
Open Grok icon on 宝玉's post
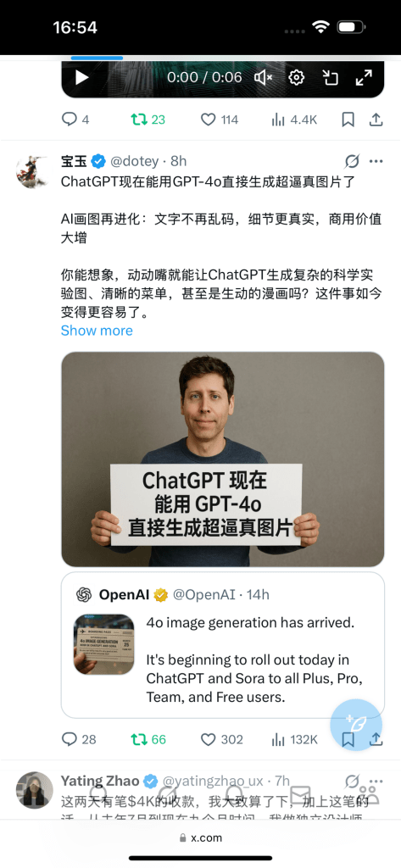(x=352, y=161)
